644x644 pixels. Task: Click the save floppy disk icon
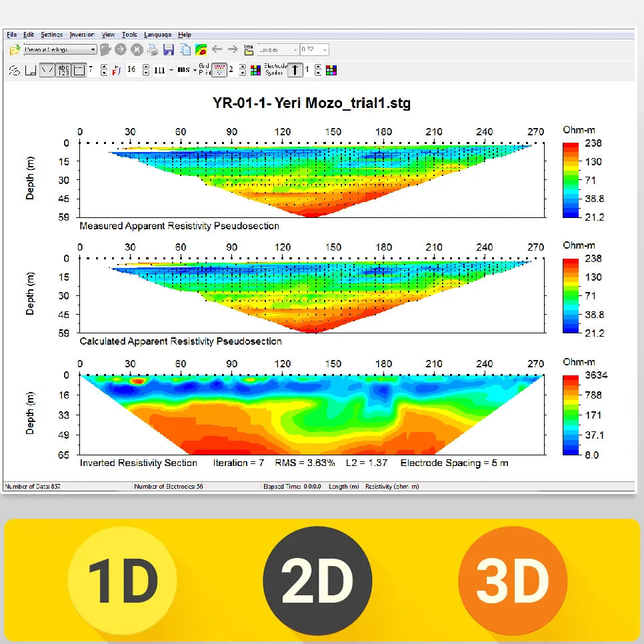[169, 50]
